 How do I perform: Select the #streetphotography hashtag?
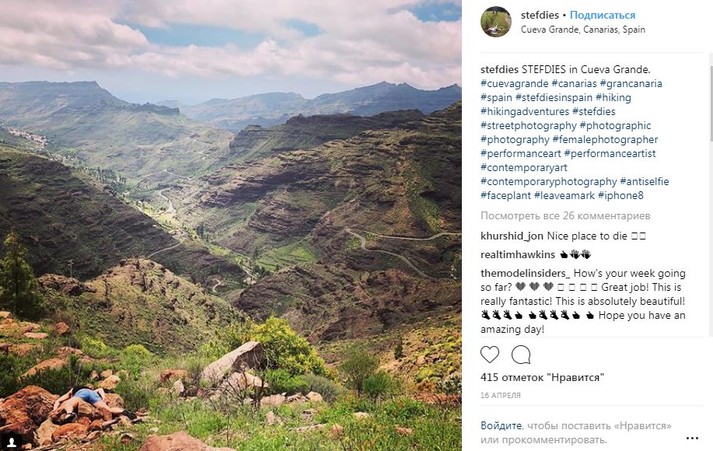tap(527, 126)
